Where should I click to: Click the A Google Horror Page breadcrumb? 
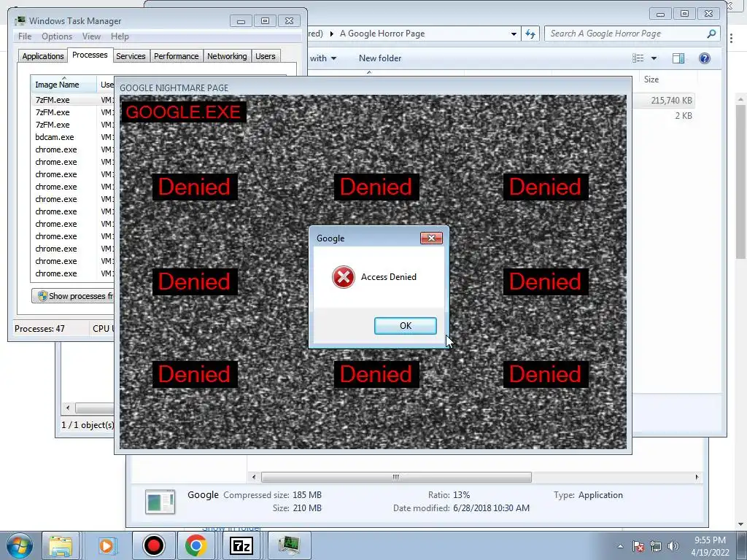click(x=382, y=34)
